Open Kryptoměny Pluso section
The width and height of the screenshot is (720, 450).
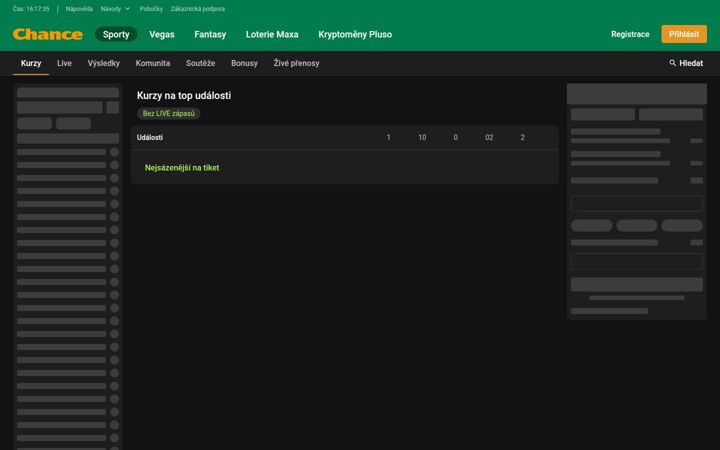pos(355,34)
